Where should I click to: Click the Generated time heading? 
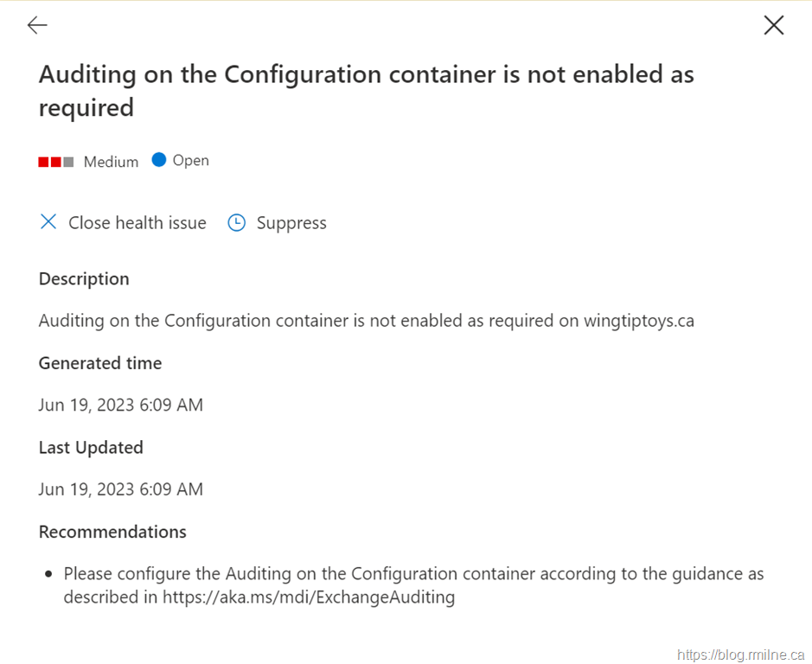pos(100,363)
